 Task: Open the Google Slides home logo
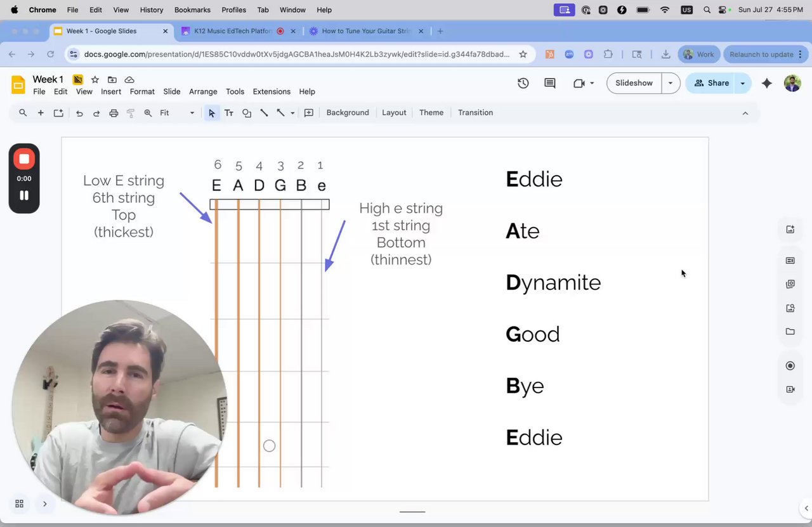(x=18, y=84)
